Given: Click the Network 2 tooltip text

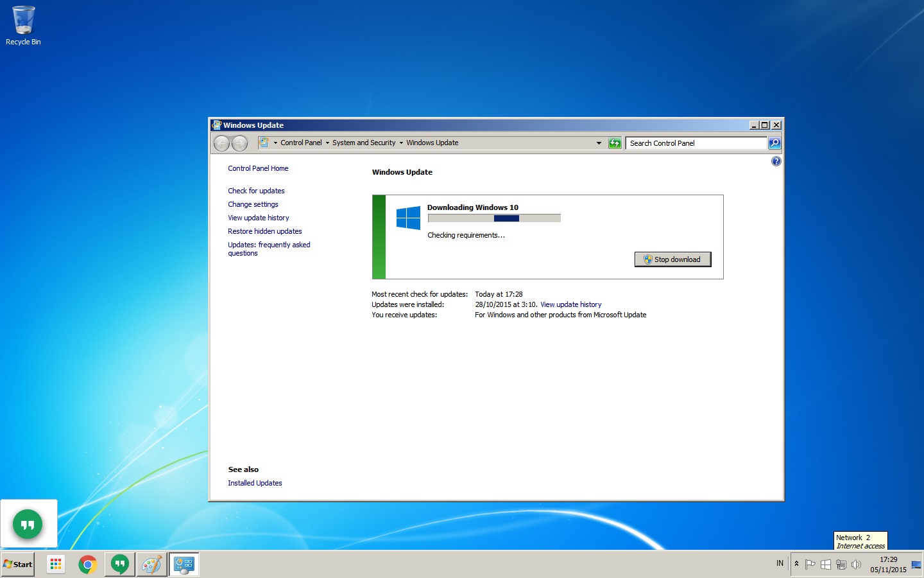Looking at the screenshot, I should [x=853, y=538].
